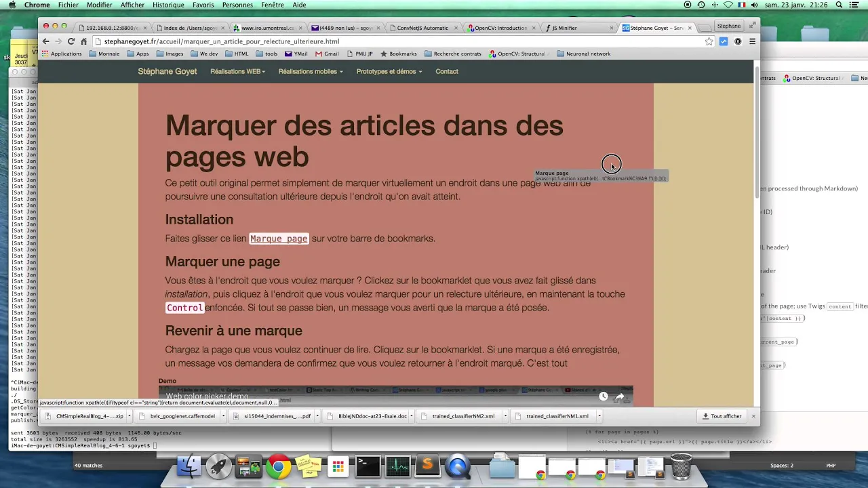Switch to the OpenCV: Introduction tab
This screenshot has height=488, width=868.
coord(500,28)
